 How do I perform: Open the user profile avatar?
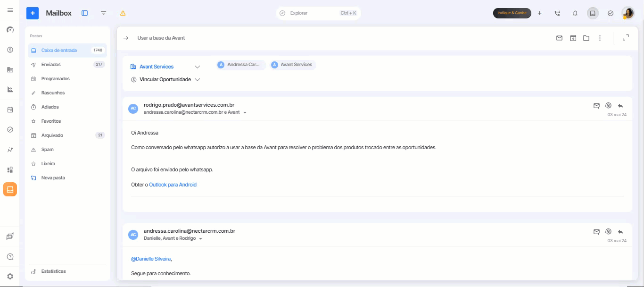pyautogui.click(x=627, y=13)
